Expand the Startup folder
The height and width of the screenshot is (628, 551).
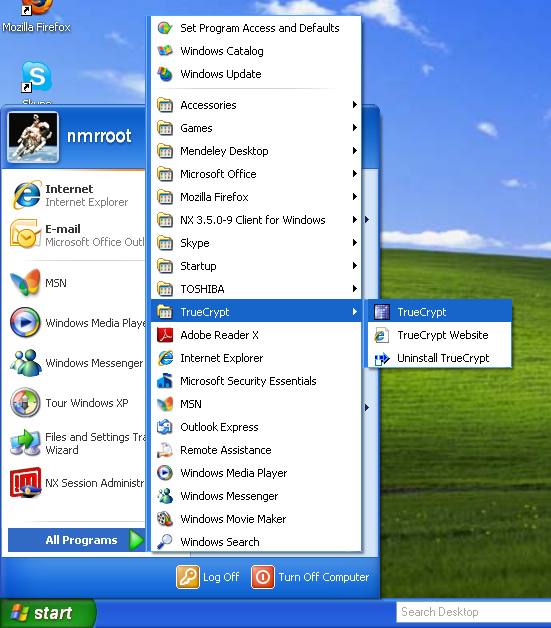coord(256,266)
